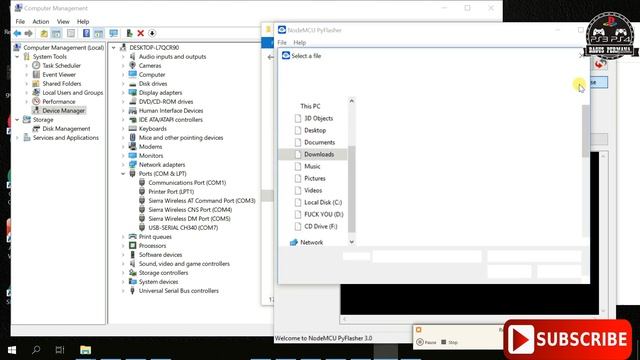Click the Device Manager icon in left tree
Viewport: 640px width, 360px height.
(36, 110)
